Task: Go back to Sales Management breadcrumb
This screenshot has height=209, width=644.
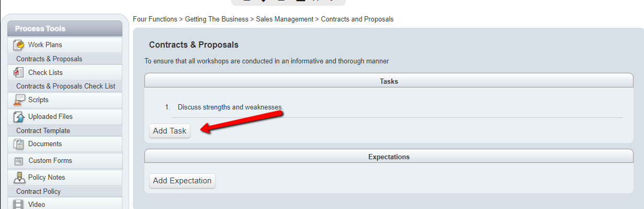Action: click(285, 19)
